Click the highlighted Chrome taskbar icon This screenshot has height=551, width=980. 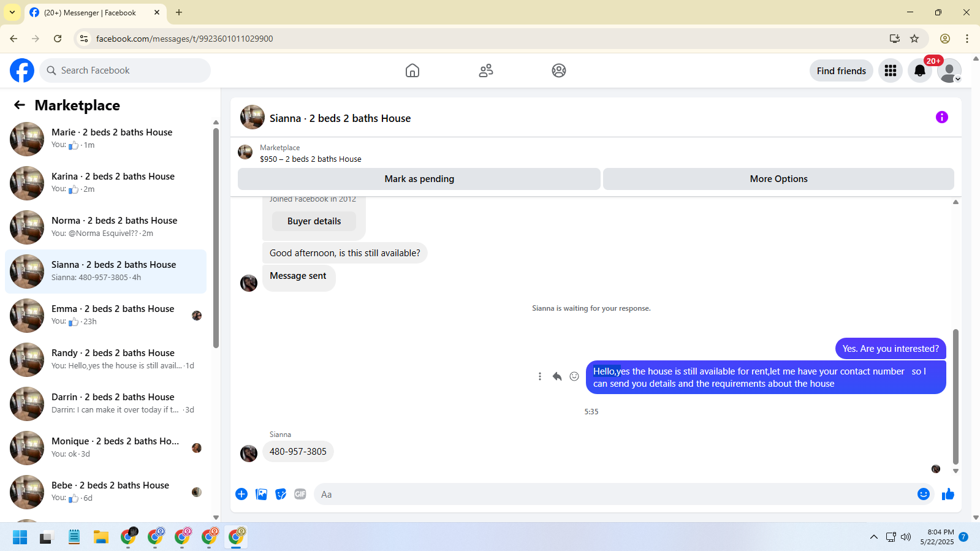(236, 538)
